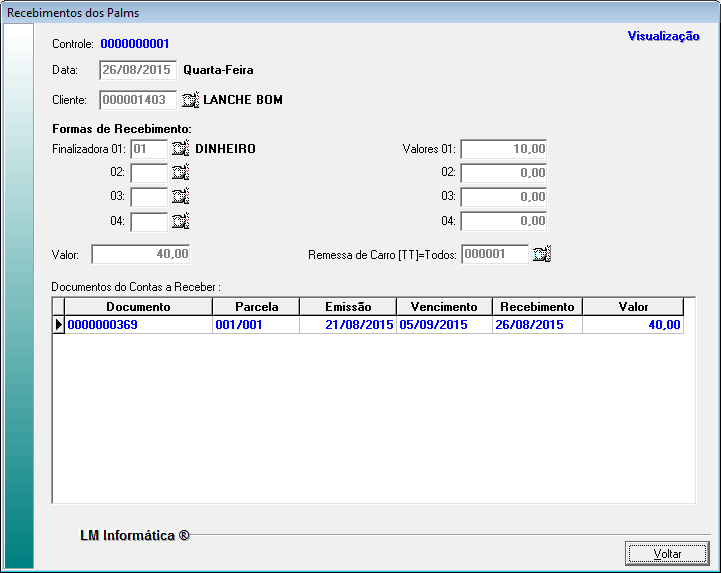Open lookup icon for Finalizadora 01
This screenshot has width=721, height=573.
click(x=180, y=149)
